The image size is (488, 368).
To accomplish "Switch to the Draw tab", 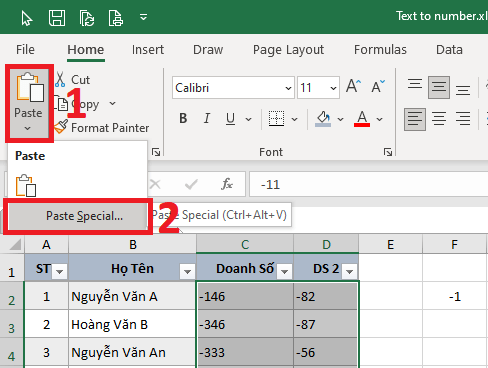I will coord(208,50).
